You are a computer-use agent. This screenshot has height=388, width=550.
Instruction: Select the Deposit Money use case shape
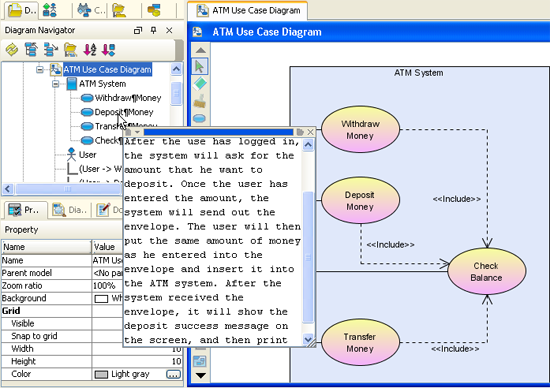[x=360, y=200]
